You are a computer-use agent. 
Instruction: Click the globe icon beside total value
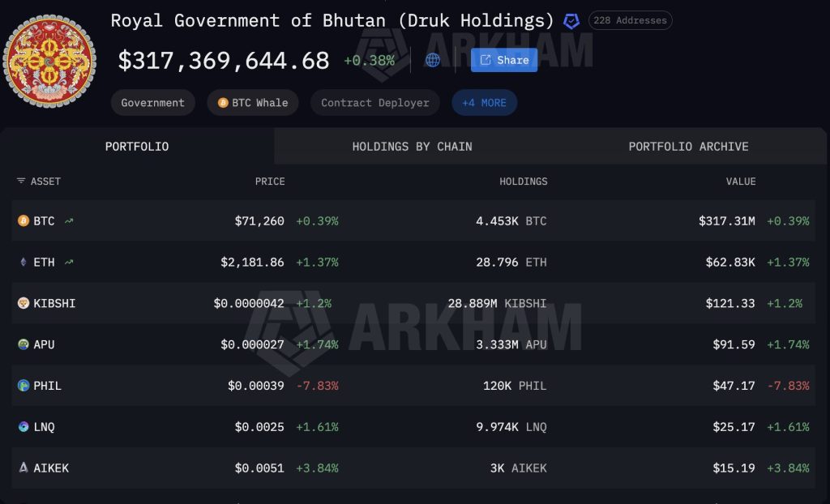click(x=433, y=60)
